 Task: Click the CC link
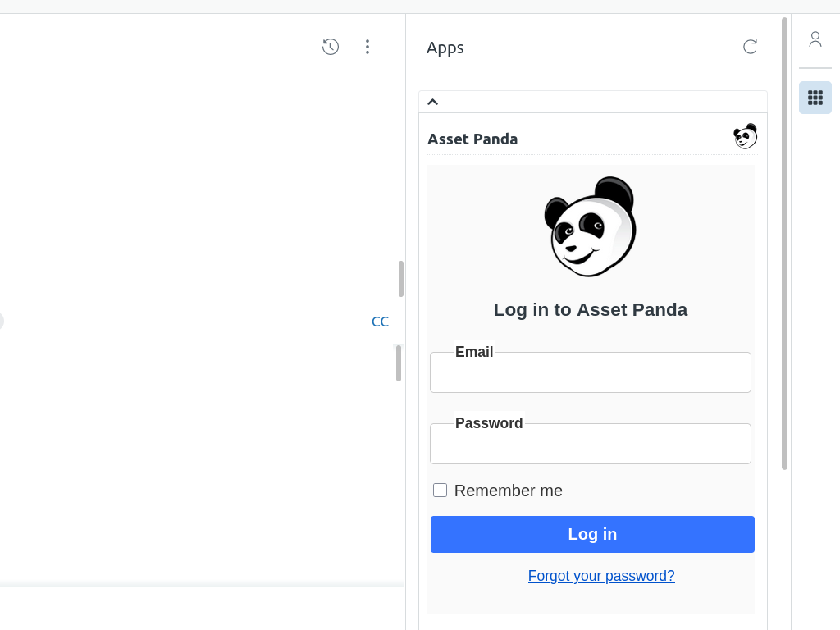pos(380,322)
